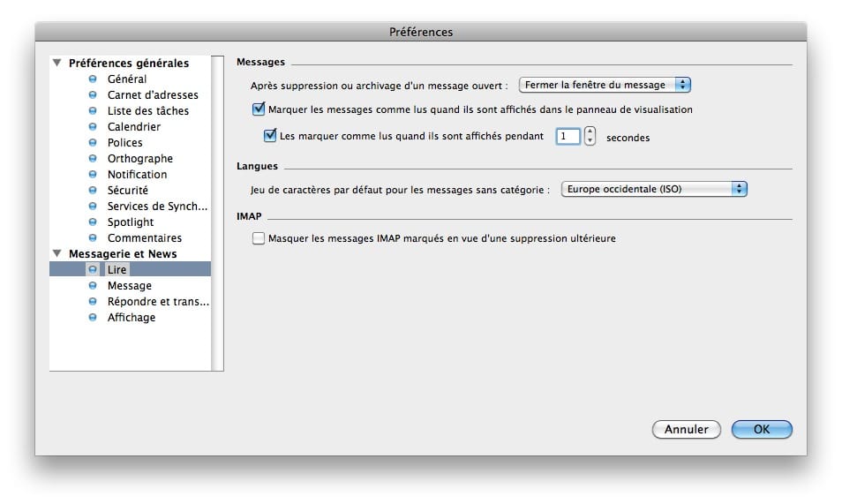The height and width of the screenshot is (504, 842).
Task: Collapse the Préférences générales section triangle
Action: point(56,63)
